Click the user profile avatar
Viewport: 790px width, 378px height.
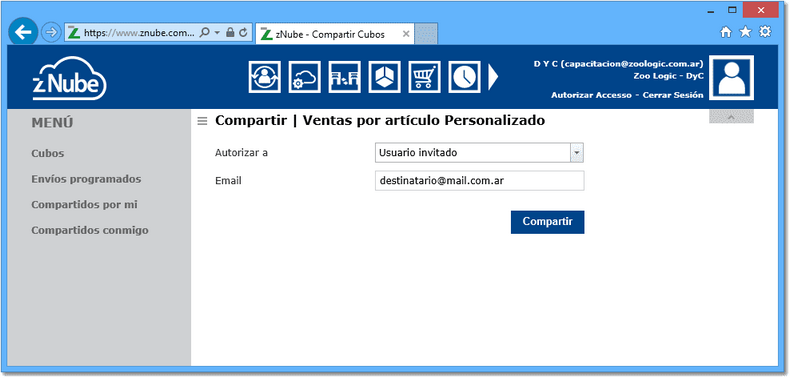point(731,78)
